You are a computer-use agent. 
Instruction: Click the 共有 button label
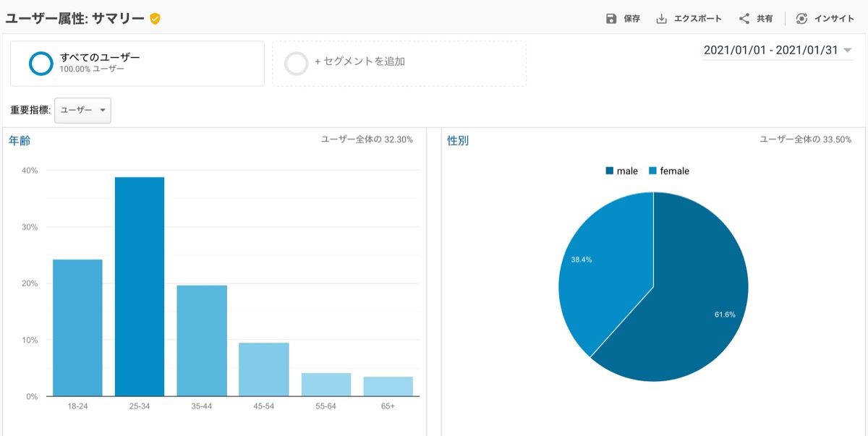[x=765, y=19]
